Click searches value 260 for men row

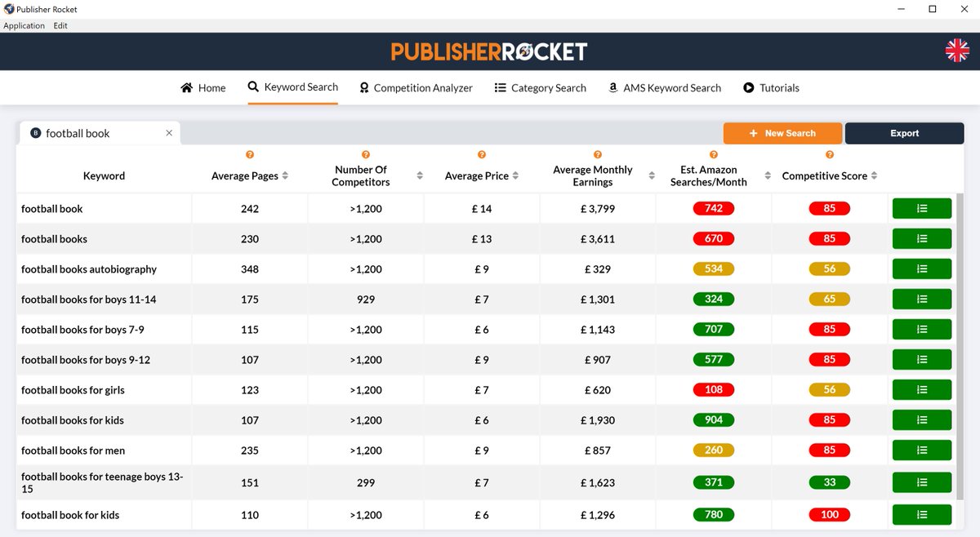click(x=714, y=450)
